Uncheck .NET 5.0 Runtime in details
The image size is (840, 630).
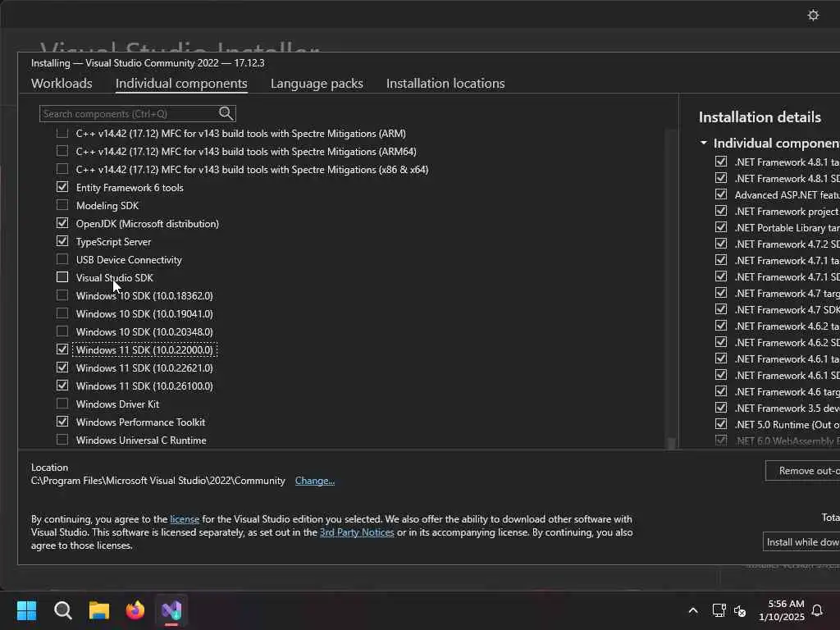721,424
